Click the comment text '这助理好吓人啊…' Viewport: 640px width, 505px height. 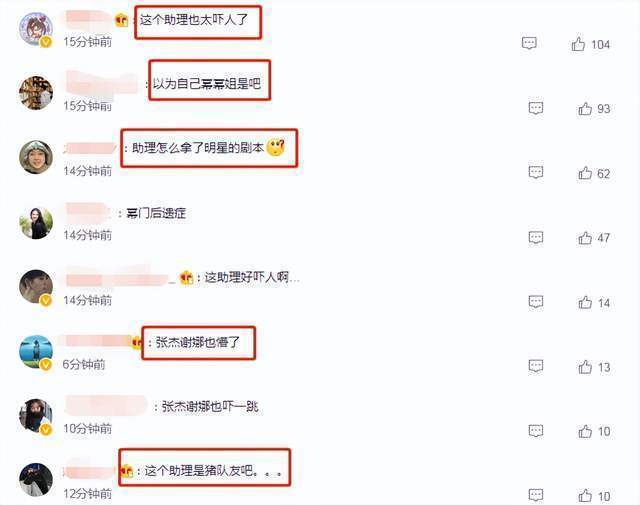point(252,278)
